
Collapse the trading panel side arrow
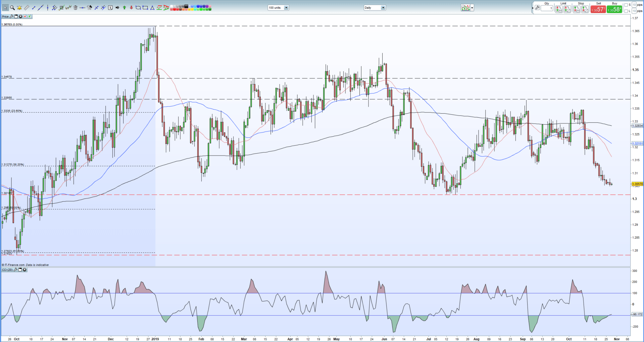click(533, 8)
